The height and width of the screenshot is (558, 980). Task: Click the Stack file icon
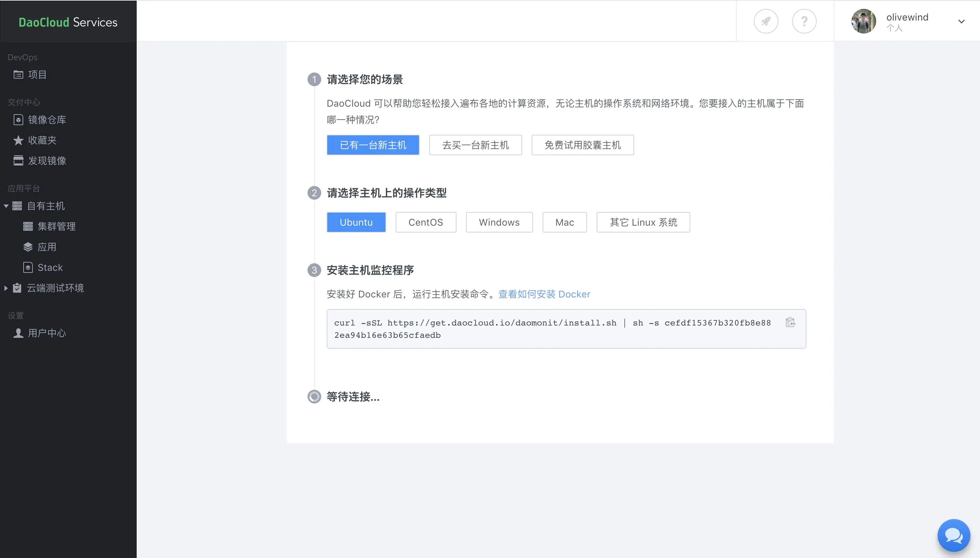point(28,267)
